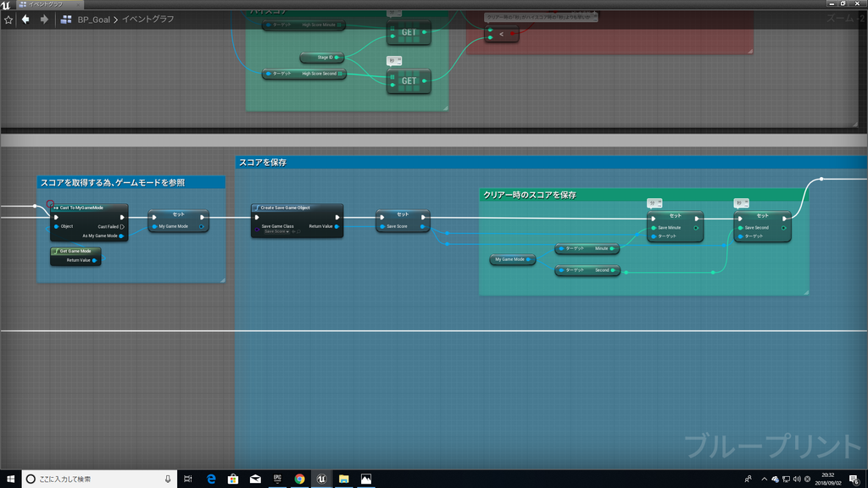
Task: Select the スコアを保存 comment header
Action: click(x=551, y=162)
